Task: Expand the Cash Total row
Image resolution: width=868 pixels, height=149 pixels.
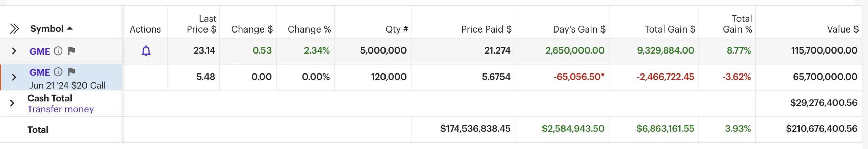Action: 12,103
